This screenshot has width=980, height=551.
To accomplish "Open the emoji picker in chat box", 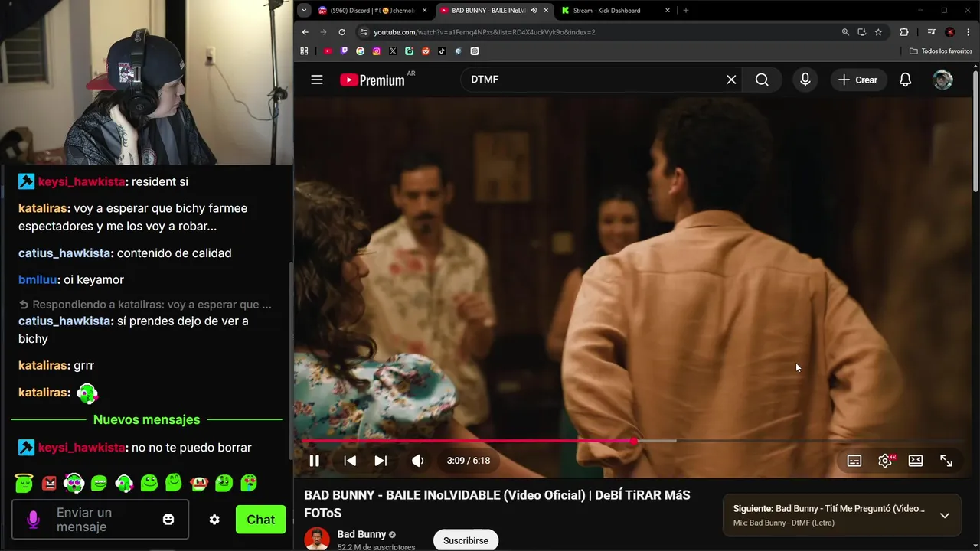I will coord(168,520).
